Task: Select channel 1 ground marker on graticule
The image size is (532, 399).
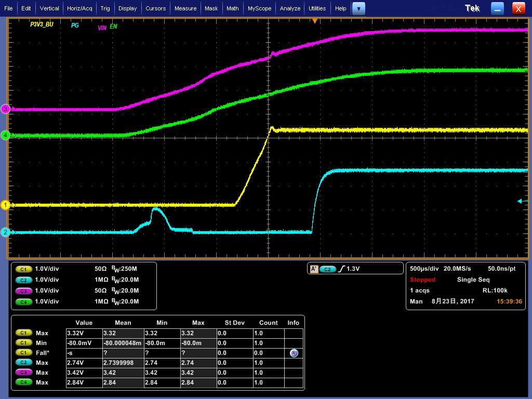Action: pyautogui.click(x=5, y=205)
